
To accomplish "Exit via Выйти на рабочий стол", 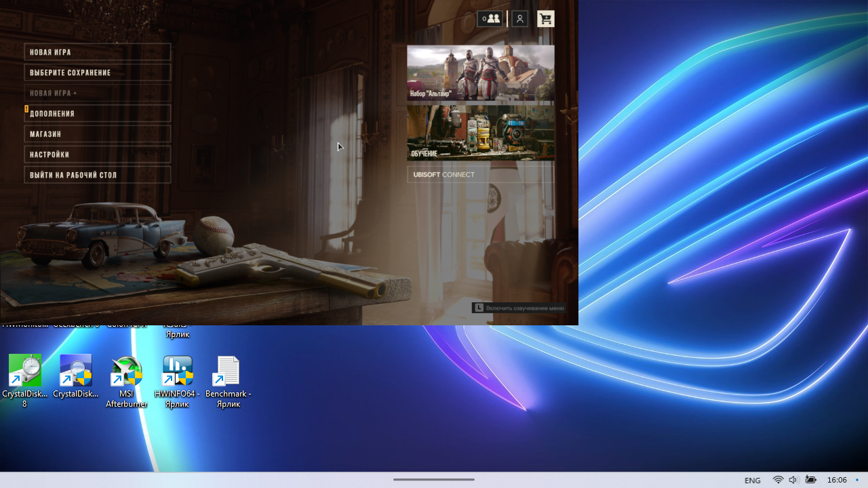I will [x=98, y=175].
